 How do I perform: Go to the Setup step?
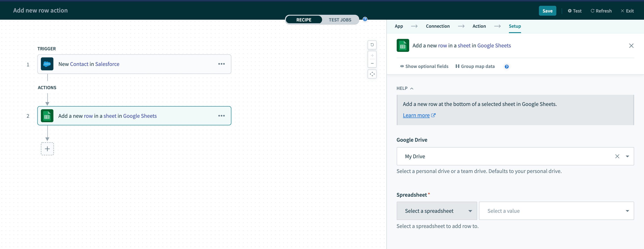pyautogui.click(x=515, y=26)
